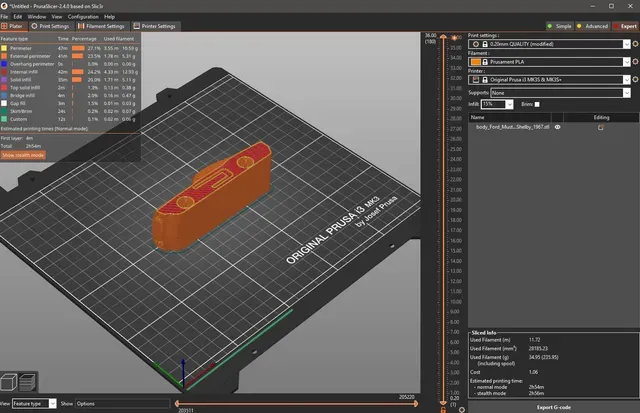The image size is (640, 413).
Task: Select Expert mode
Action: (624, 26)
